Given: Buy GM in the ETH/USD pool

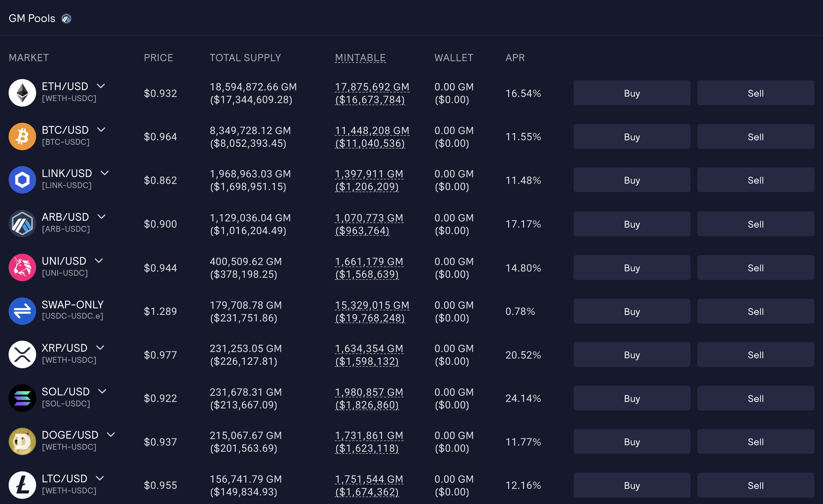Looking at the screenshot, I should tap(632, 93).
